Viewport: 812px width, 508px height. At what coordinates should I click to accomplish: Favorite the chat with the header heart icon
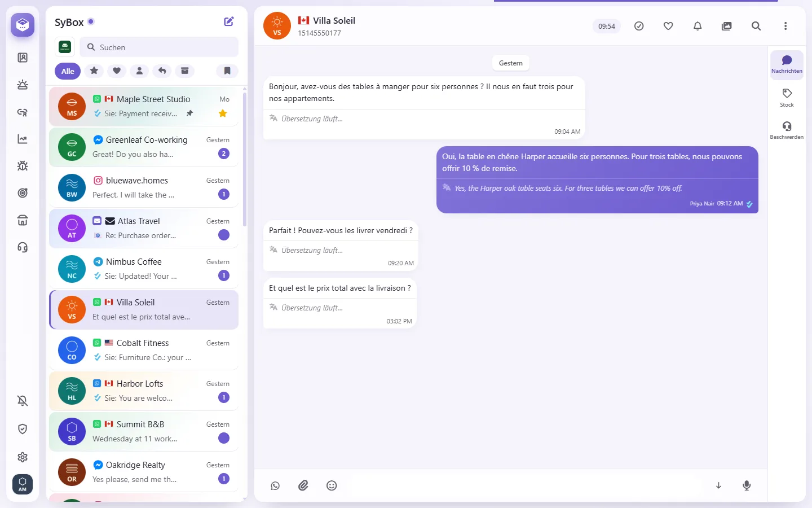(668, 26)
